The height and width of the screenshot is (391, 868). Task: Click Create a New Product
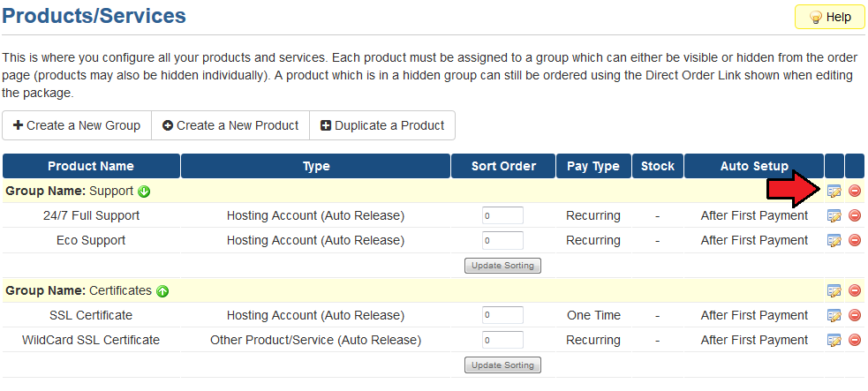(x=230, y=125)
